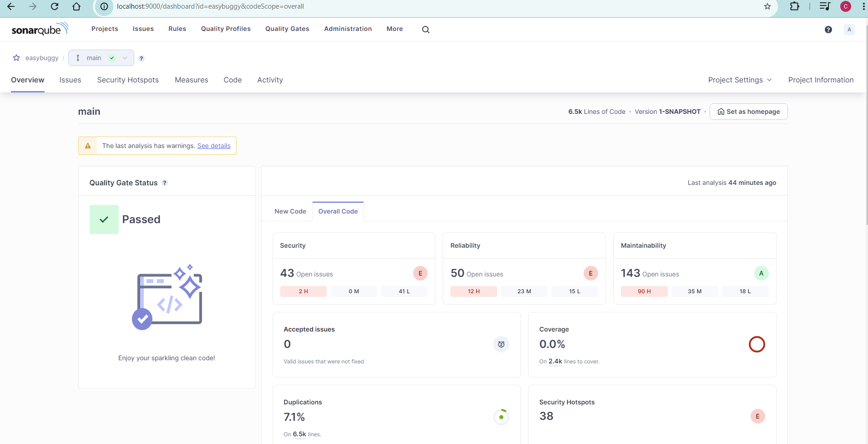This screenshot has width=868, height=444.
Task: Click the Quality Gate Status help icon
Action: pos(165,183)
